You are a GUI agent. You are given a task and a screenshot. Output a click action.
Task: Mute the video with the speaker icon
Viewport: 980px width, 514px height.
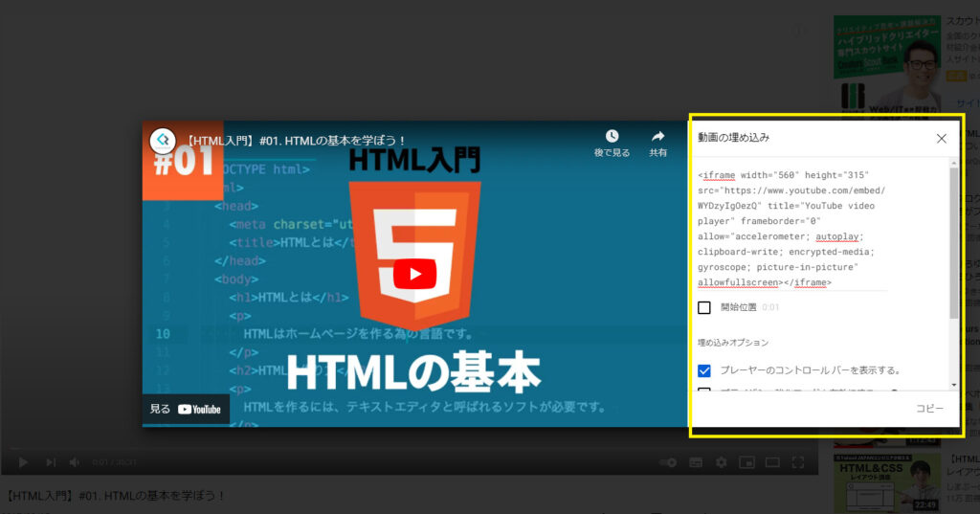point(75,462)
